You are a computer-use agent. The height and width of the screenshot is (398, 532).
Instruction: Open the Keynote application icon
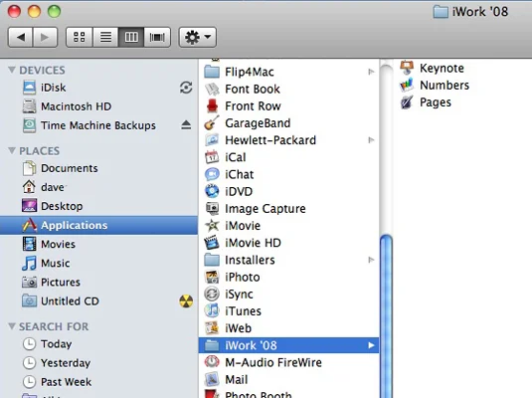(x=407, y=68)
